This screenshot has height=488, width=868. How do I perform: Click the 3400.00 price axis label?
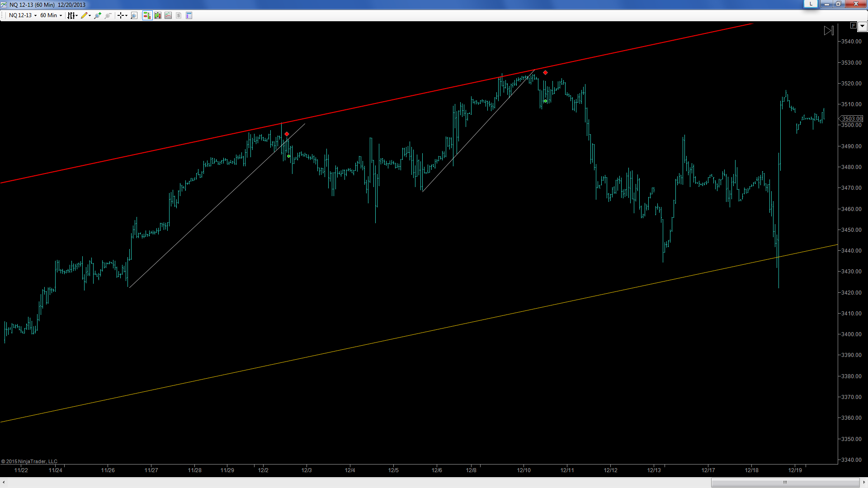point(851,334)
